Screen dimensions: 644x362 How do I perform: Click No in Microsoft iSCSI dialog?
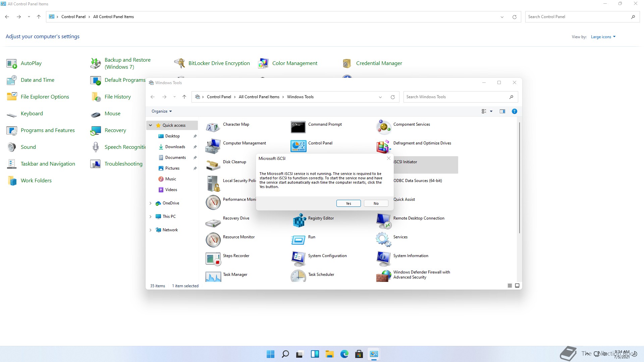click(x=376, y=203)
